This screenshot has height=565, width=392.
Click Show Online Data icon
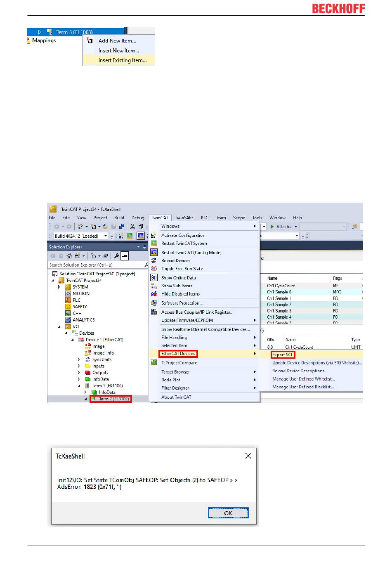[x=154, y=278]
